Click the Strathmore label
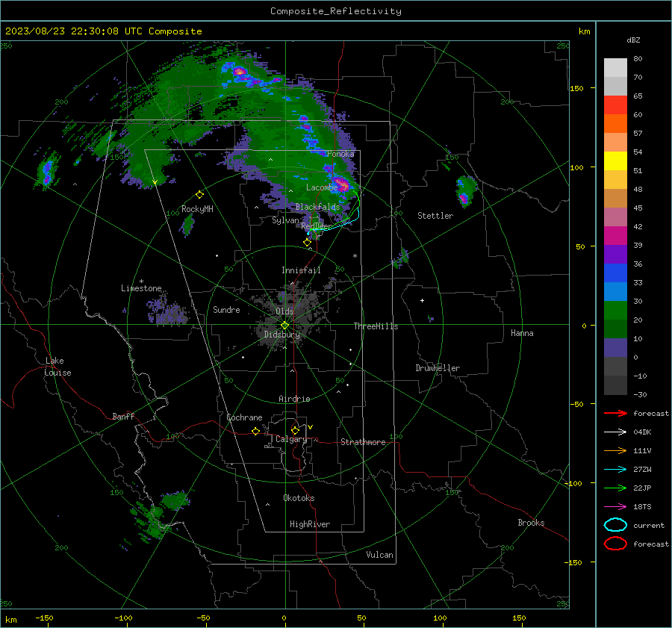 (x=363, y=442)
